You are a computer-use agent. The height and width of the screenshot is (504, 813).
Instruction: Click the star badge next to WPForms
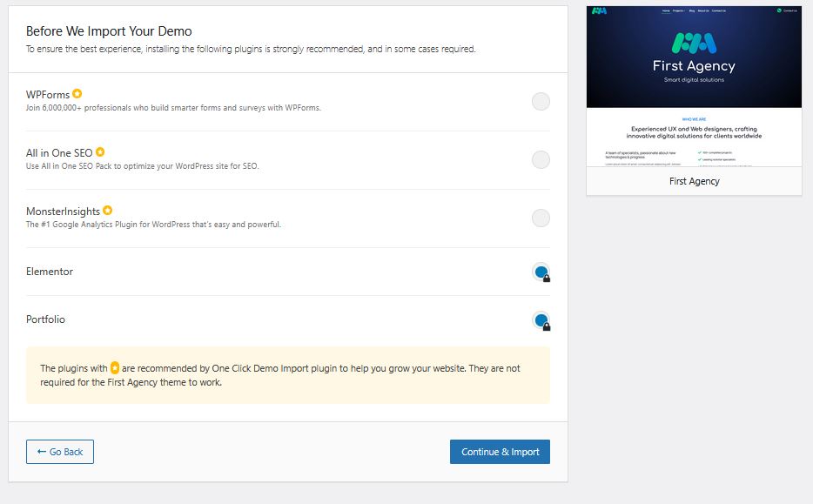click(x=77, y=94)
